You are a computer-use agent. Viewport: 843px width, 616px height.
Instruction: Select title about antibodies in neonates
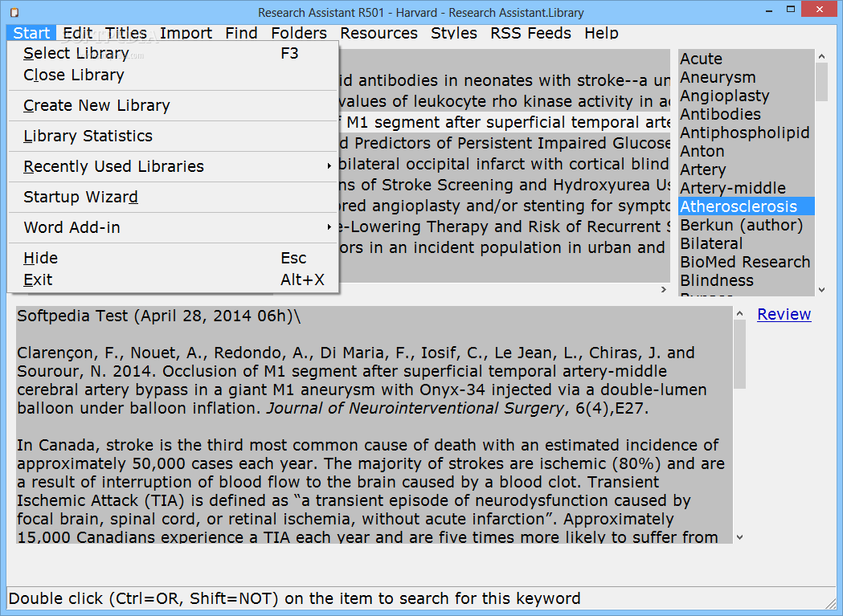tap(505, 80)
